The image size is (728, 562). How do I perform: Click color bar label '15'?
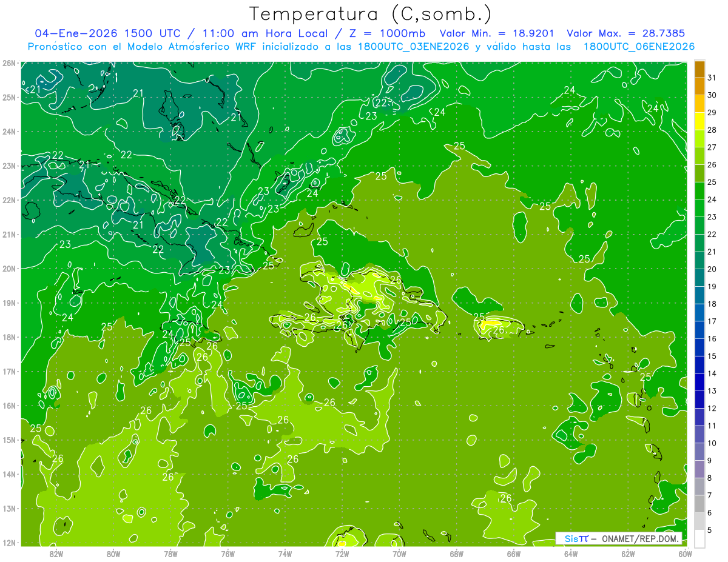pyautogui.click(x=712, y=356)
